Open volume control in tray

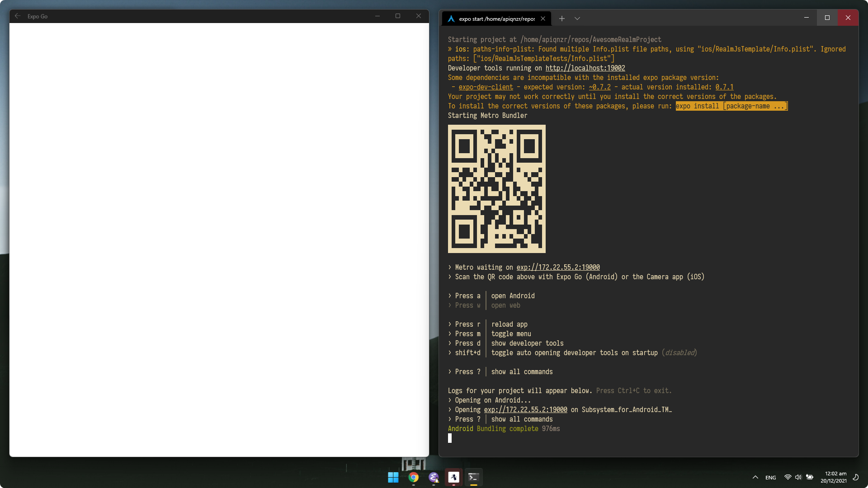(798, 477)
